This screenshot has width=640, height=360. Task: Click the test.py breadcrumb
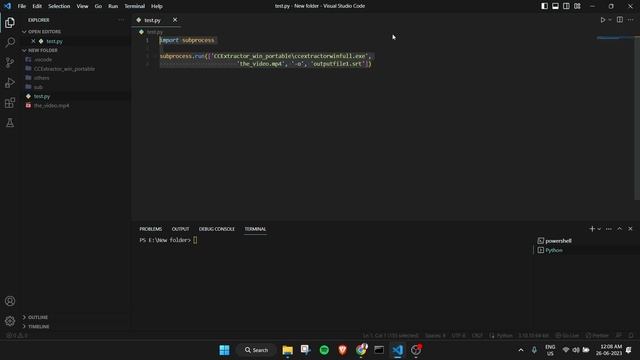coord(152,32)
